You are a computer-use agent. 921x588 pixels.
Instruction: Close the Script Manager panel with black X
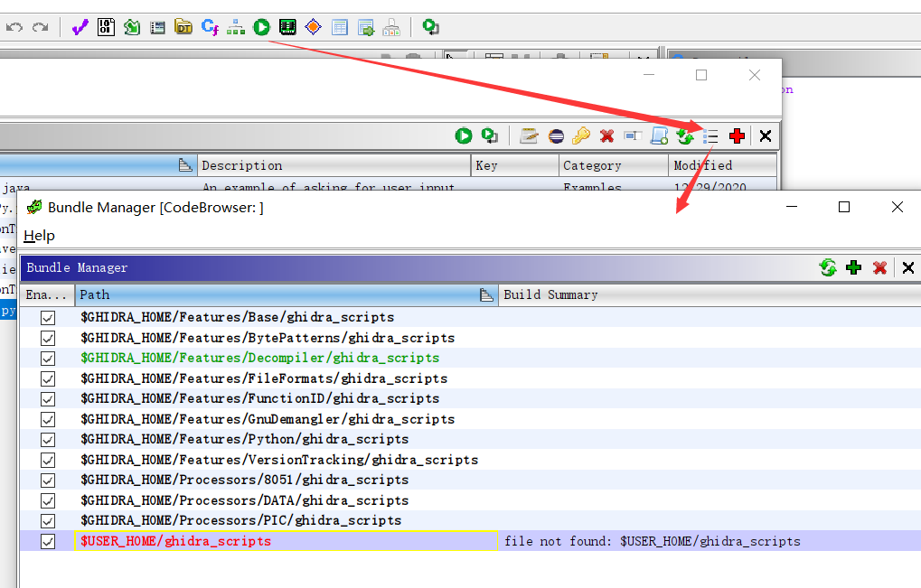click(x=766, y=136)
